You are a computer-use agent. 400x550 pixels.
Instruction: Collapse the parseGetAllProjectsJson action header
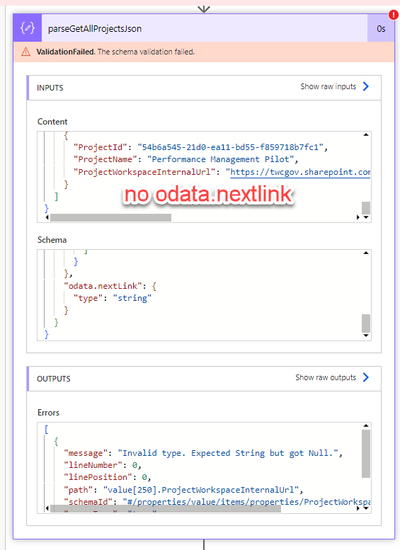(x=204, y=28)
